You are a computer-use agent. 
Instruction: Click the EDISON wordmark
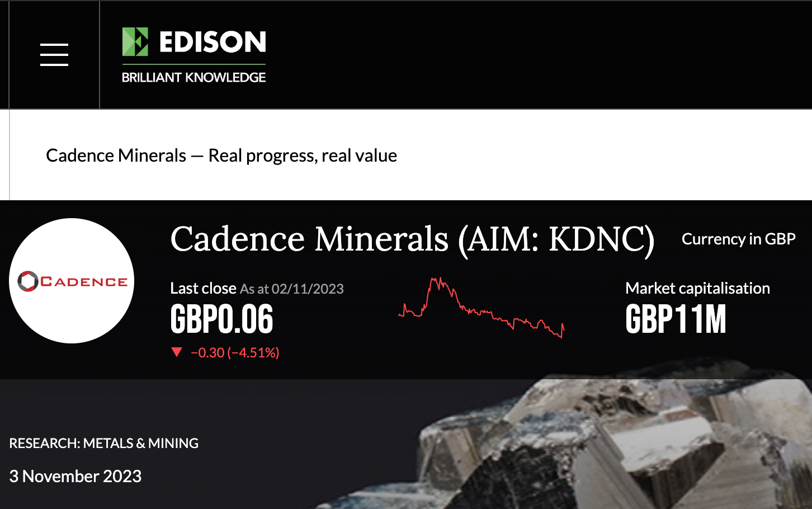pos(213,42)
